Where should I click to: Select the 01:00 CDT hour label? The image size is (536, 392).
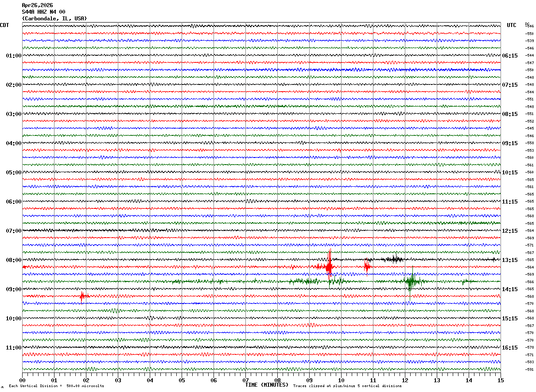(x=13, y=55)
